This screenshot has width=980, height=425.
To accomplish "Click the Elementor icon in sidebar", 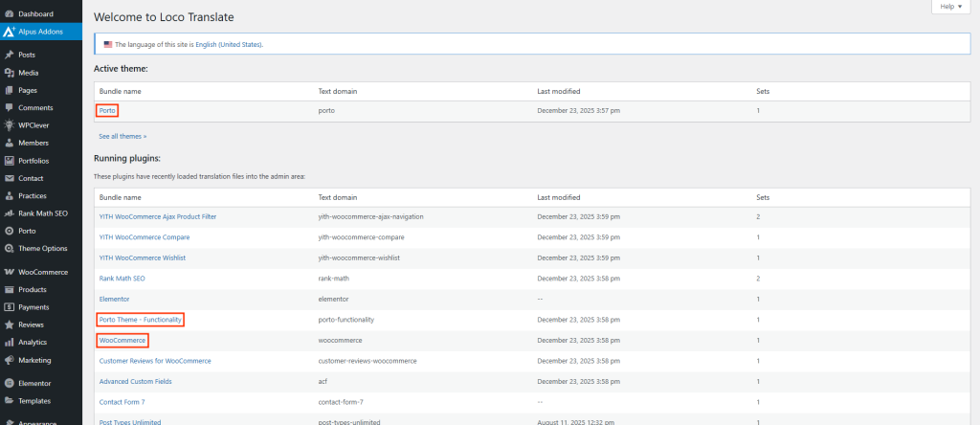I will [x=9, y=383].
